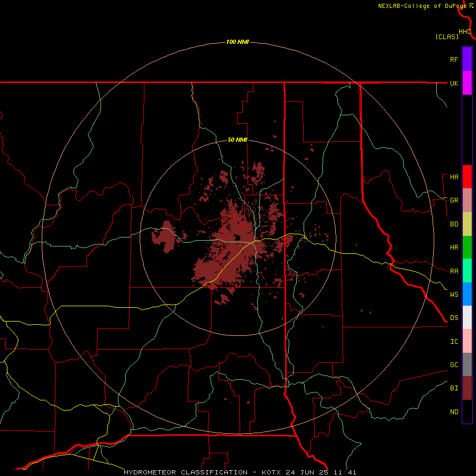The height and width of the screenshot is (476, 476).
Task: Click the HA red legend swatch
Action: pyautogui.click(x=467, y=177)
